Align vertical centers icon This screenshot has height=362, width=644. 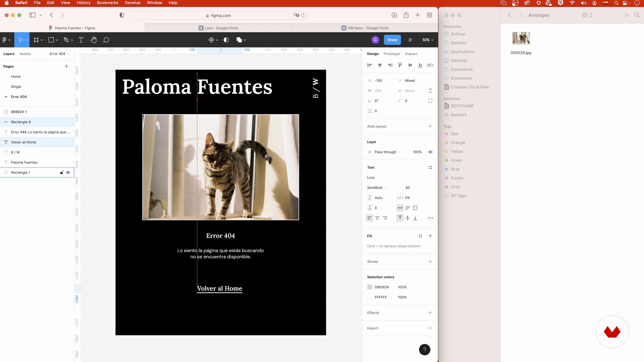(x=410, y=65)
